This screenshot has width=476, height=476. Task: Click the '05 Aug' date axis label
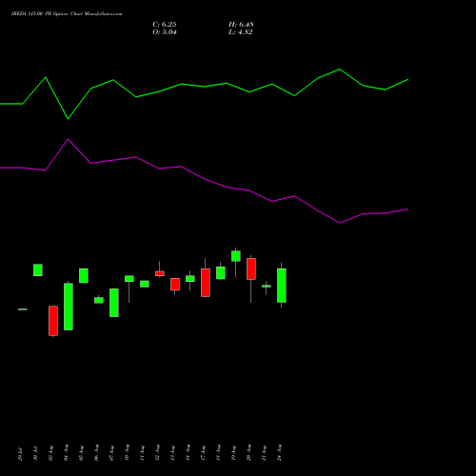pyautogui.click(x=81, y=453)
